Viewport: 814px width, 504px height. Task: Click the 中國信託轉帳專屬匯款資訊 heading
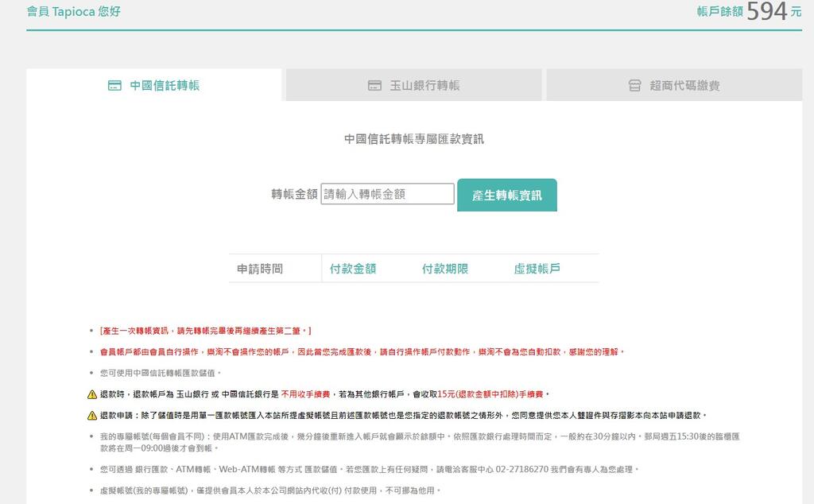pyautogui.click(x=413, y=139)
